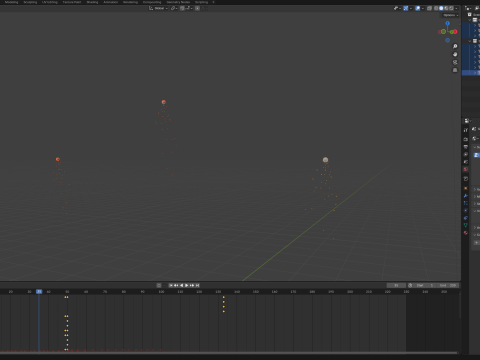Toggle perspective/orthographic view button
This screenshot has height=360, width=480.
455,70
